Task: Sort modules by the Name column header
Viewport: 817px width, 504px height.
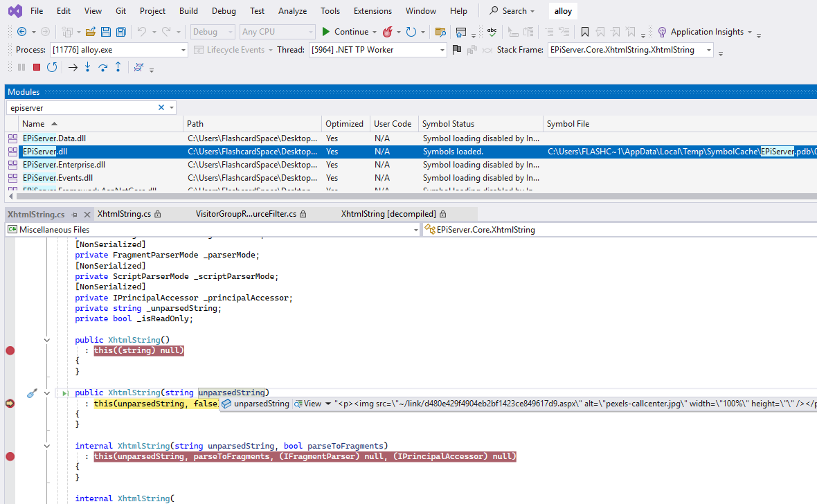Action: (101, 124)
